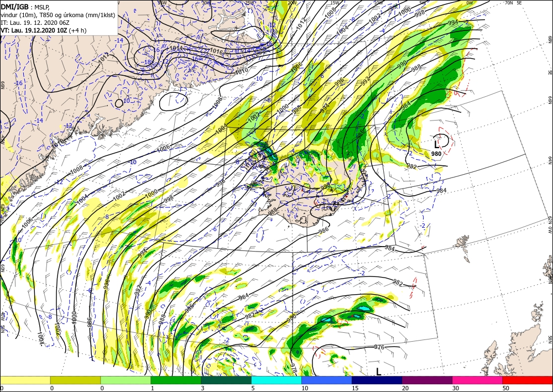Select the light green legend swatch
Image resolution: width=553 pixels, height=392 pixels.
point(126,380)
